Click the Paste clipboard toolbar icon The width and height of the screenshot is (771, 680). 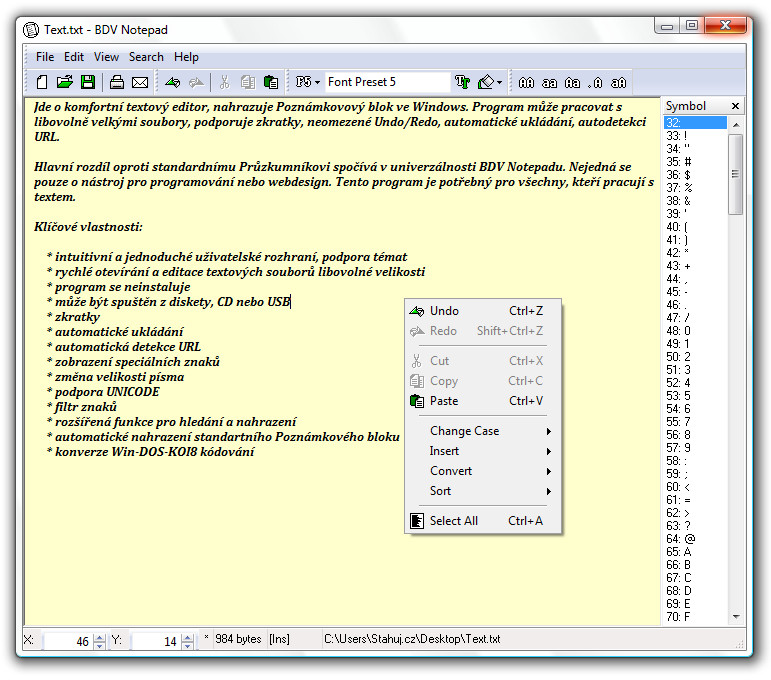(271, 82)
